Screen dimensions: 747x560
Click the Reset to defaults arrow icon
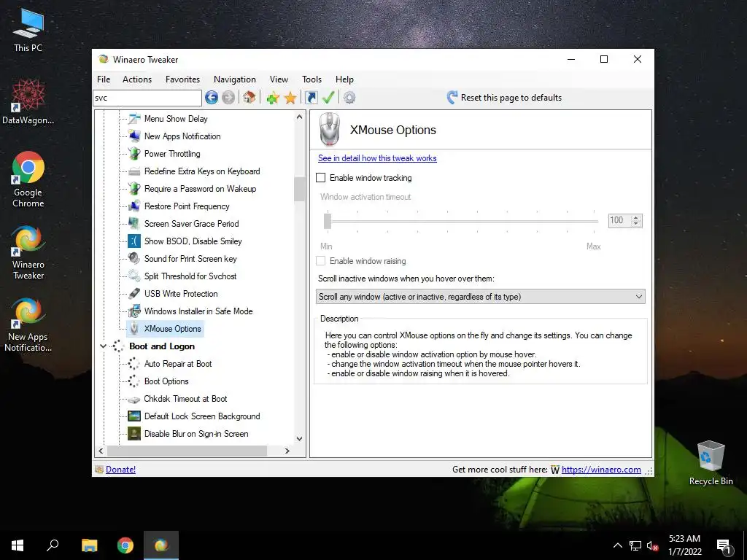(x=452, y=98)
